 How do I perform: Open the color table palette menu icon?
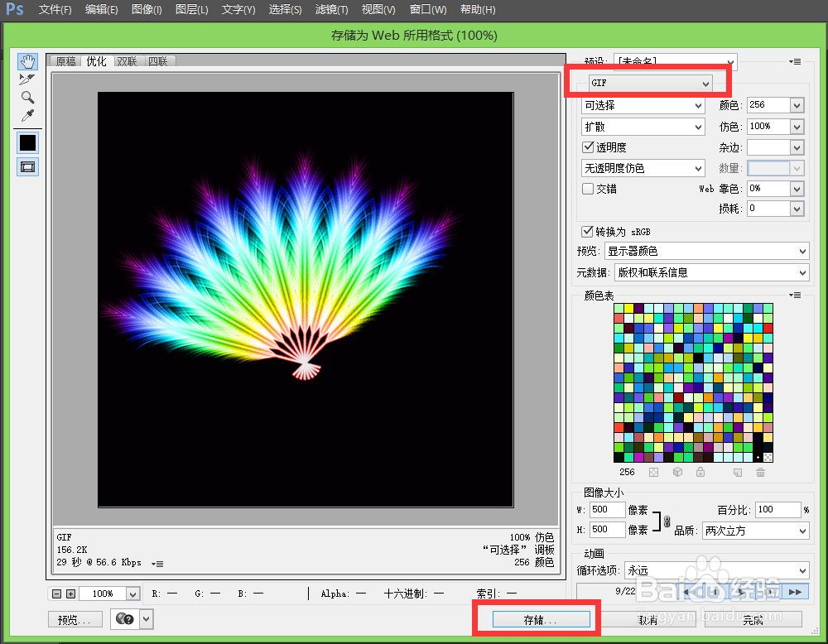[x=795, y=295]
